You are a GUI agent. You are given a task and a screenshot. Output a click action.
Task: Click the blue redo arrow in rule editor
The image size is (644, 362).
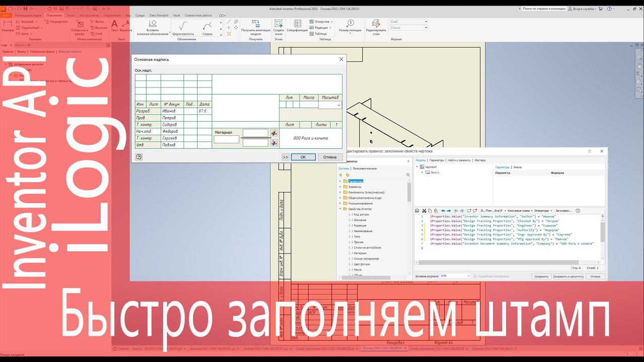pos(449,211)
